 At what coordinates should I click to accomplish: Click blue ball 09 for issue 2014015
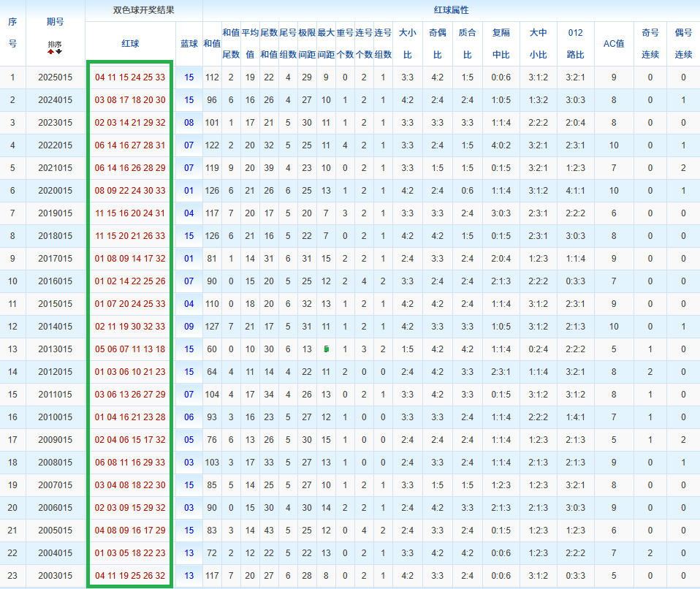coord(189,327)
